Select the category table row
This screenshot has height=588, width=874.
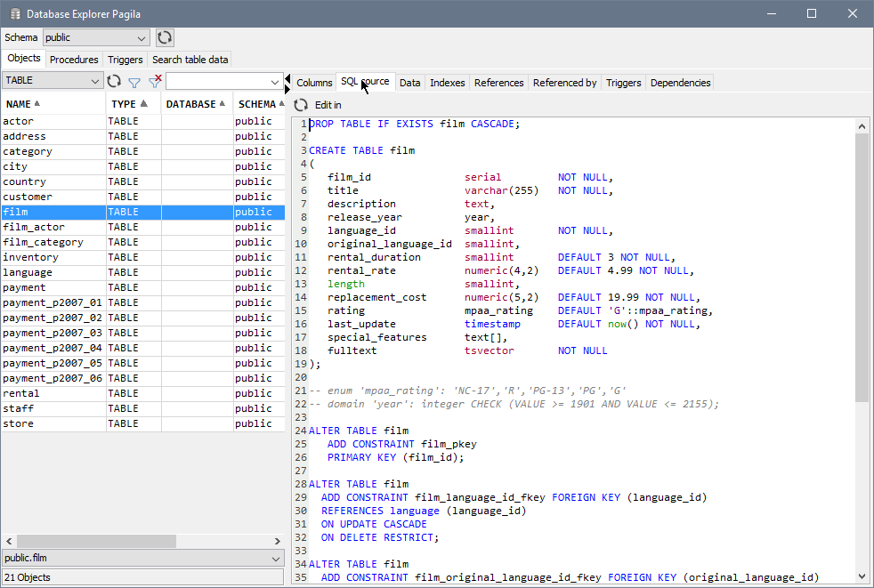143,151
